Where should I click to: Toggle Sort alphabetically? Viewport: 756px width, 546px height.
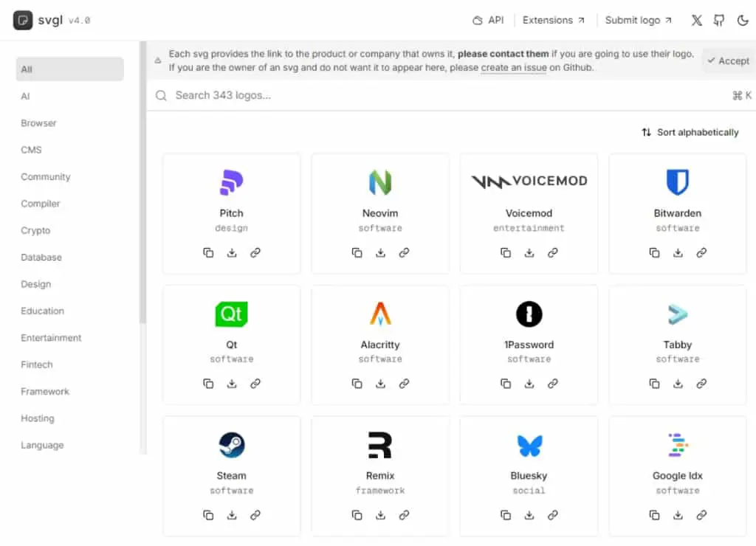click(690, 132)
